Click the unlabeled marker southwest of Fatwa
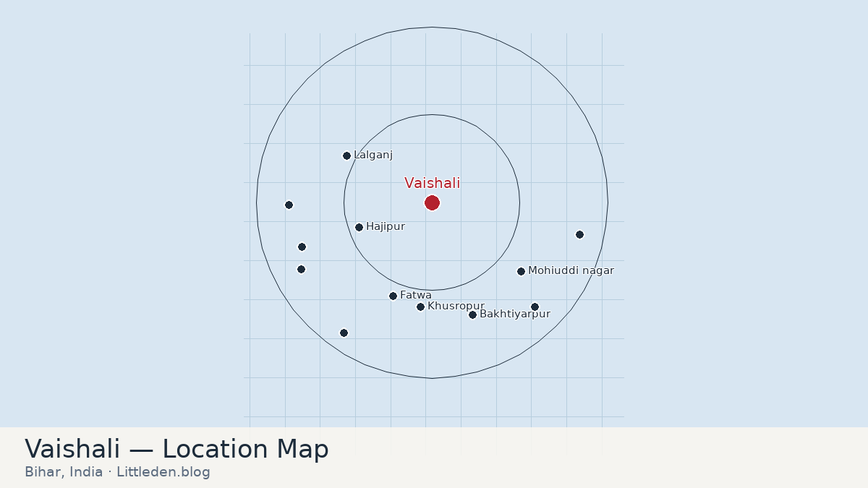The width and height of the screenshot is (868, 488). point(344,333)
